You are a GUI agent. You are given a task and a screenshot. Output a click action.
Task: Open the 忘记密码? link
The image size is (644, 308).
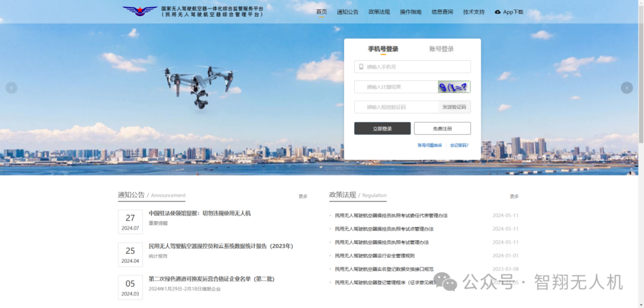coord(459,145)
